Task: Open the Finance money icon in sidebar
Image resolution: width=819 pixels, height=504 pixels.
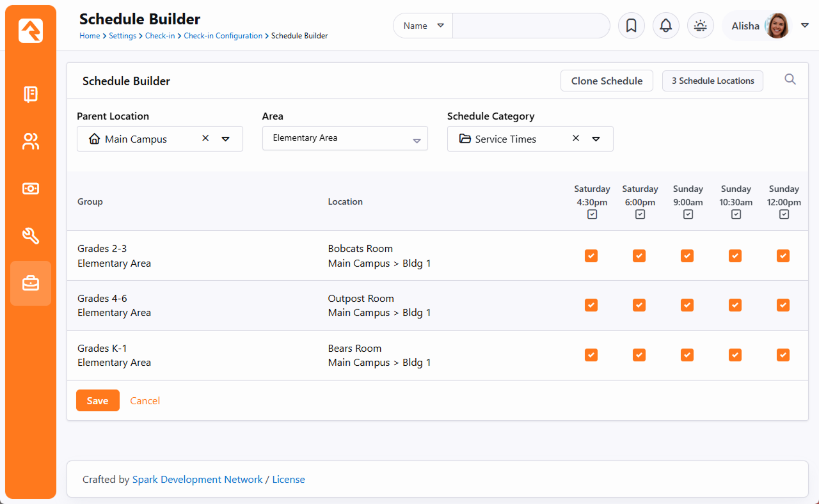Action: [31, 189]
